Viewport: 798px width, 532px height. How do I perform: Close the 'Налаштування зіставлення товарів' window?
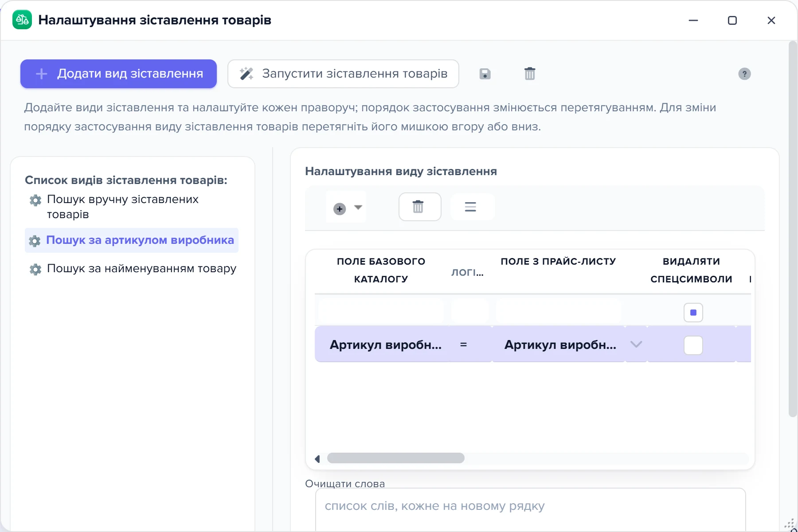771,20
